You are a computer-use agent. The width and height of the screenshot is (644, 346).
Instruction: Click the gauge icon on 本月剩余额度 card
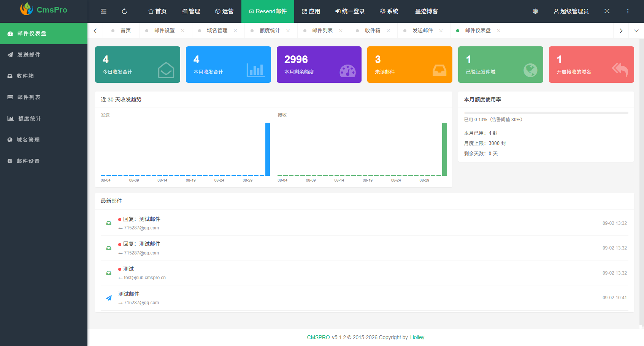tap(347, 71)
